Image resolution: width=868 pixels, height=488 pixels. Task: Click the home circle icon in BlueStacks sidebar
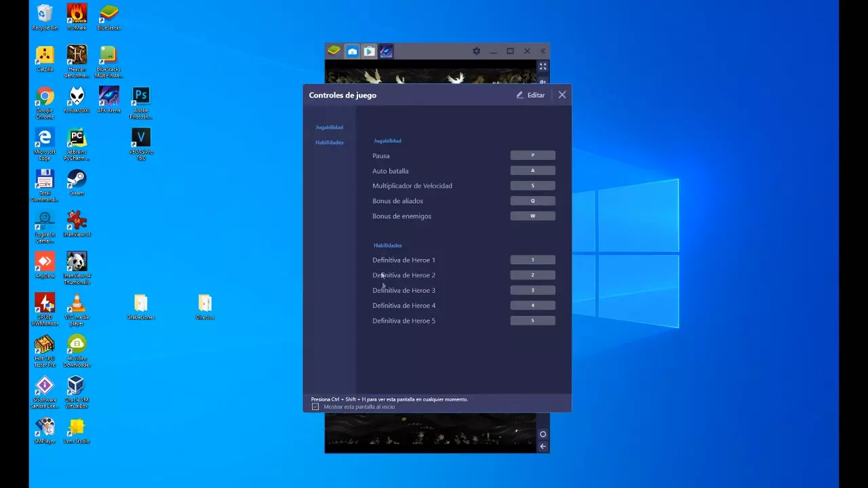click(542, 434)
